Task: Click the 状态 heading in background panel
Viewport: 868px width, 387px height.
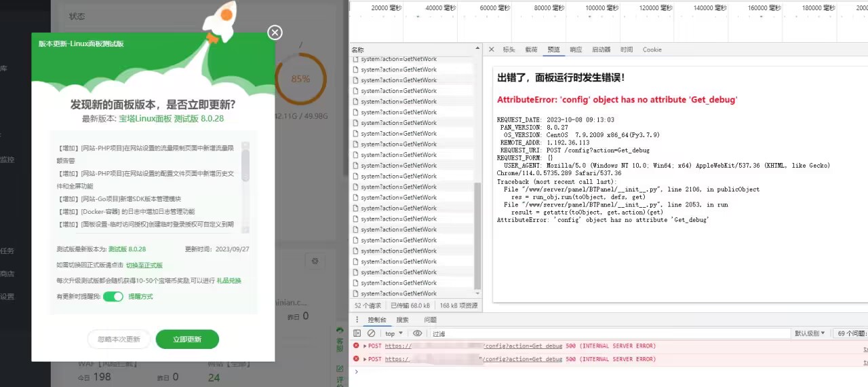Action: [x=77, y=16]
